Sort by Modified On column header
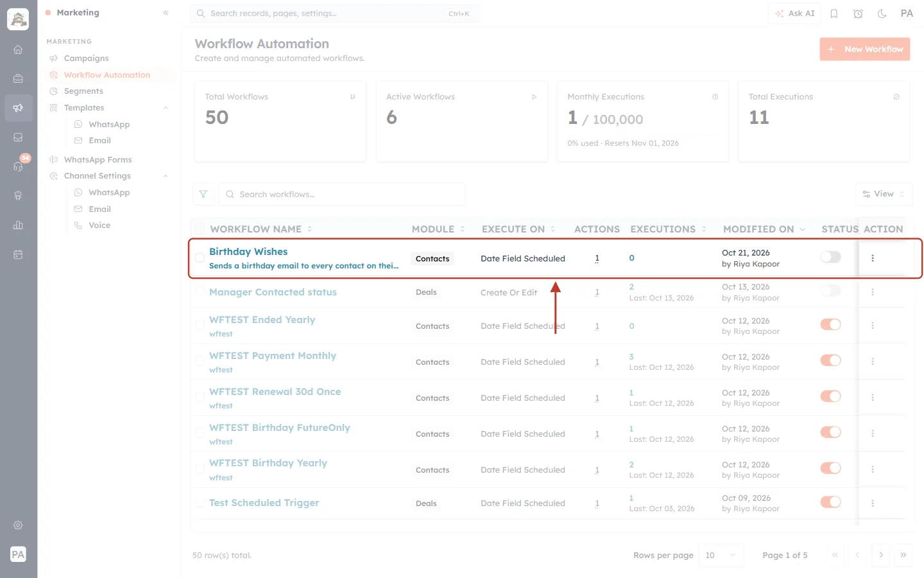This screenshot has width=924, height=578. (x=764, y=229)
